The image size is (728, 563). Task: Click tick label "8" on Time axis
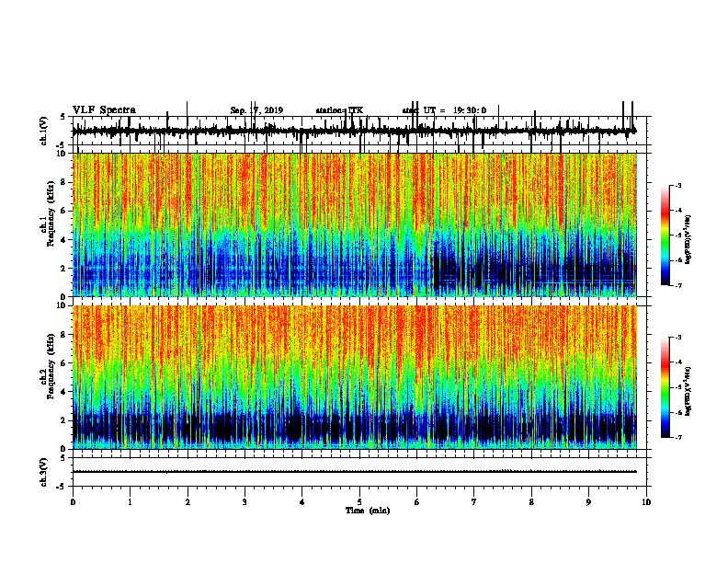point(531,502)
